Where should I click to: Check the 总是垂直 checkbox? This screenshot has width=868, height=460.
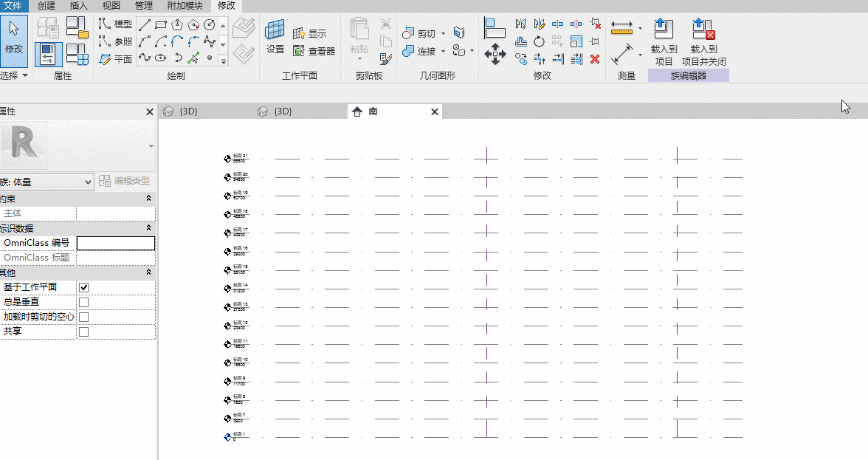83,302
